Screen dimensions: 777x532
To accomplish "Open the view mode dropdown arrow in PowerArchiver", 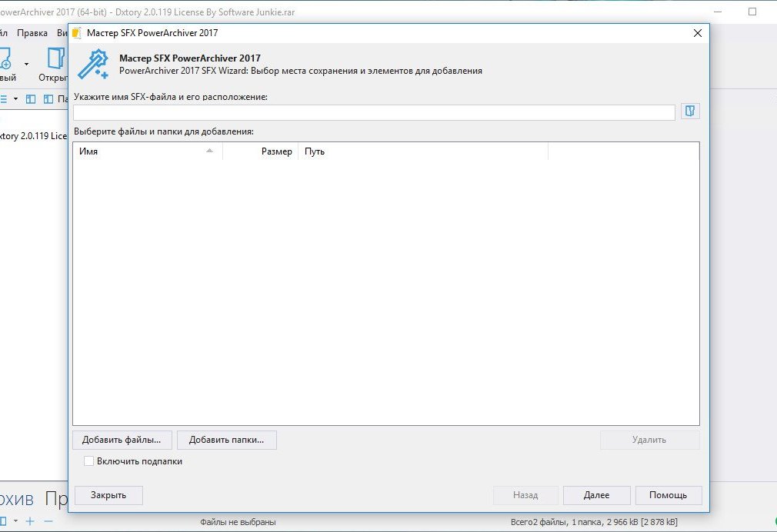I will 15,99.
